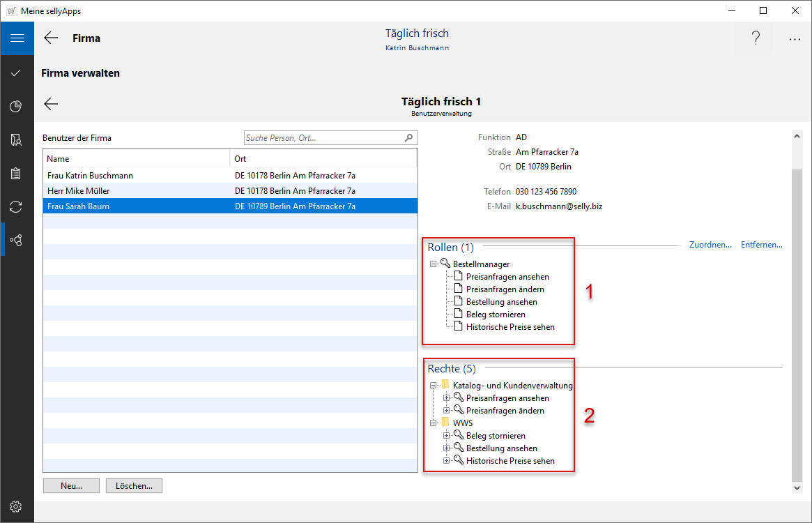Click the help question mark icon
This screenshot has height=523, width=812.
tap(756, 39)
